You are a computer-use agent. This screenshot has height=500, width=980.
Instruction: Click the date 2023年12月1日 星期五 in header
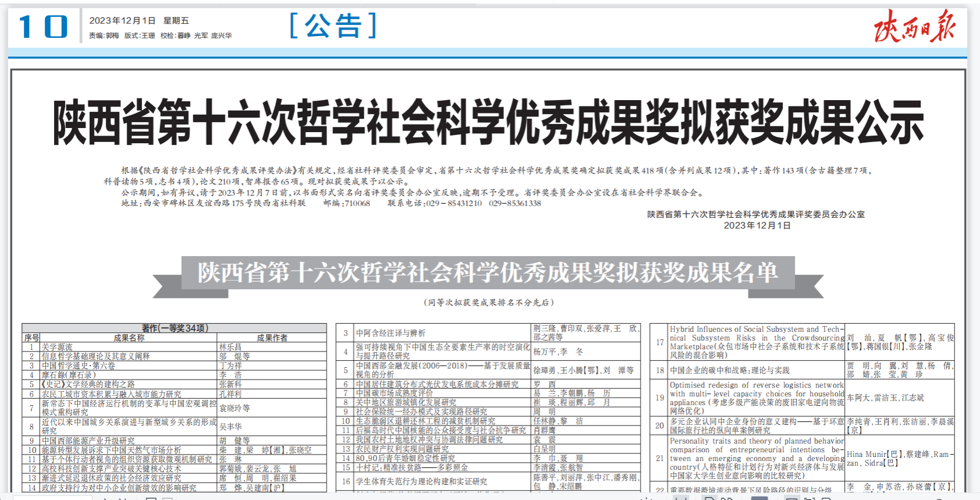tap(139, 20)
